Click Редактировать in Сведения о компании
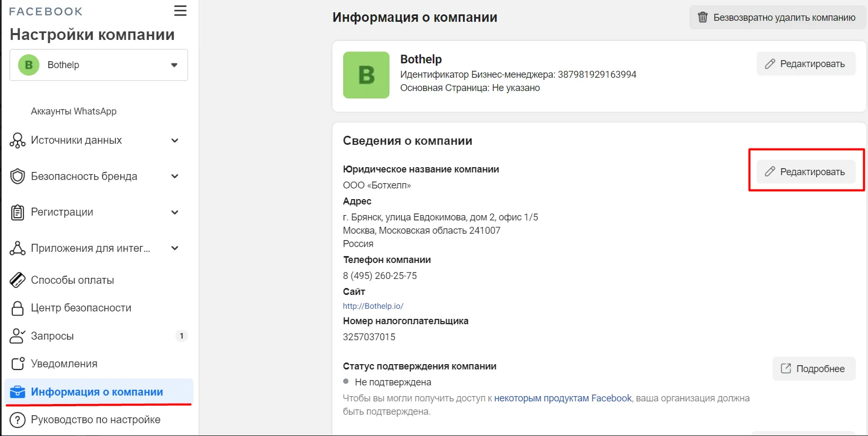 [x=806, y=172]
